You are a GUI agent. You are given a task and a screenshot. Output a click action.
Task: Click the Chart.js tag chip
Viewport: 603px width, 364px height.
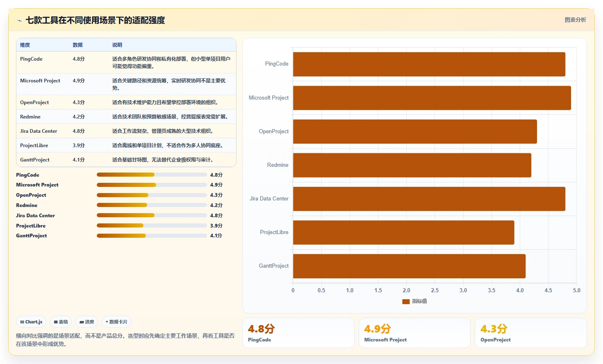coord(32,322)
